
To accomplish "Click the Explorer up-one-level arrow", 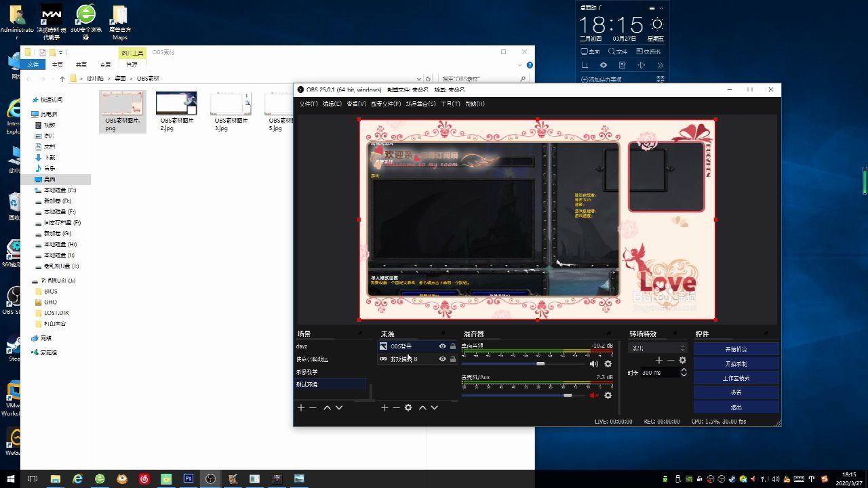I will pos(62,79).
